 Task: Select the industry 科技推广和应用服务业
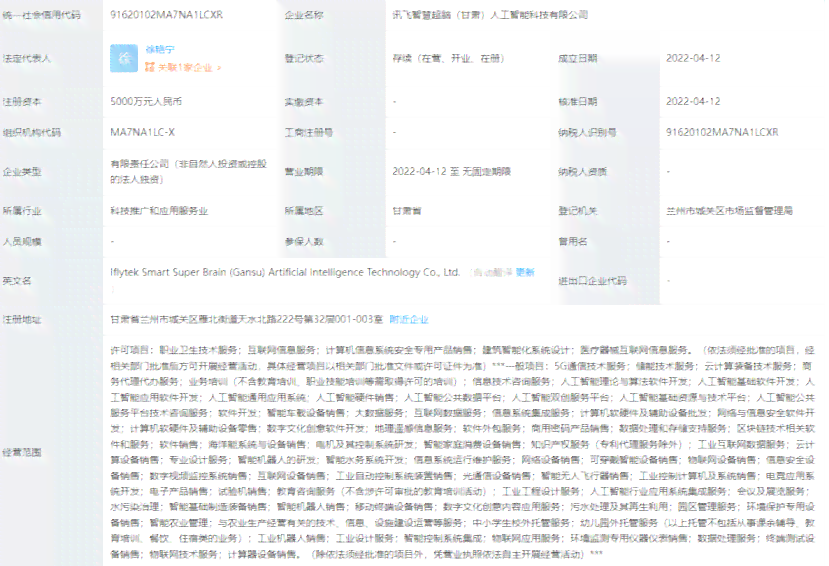point(159,211)
